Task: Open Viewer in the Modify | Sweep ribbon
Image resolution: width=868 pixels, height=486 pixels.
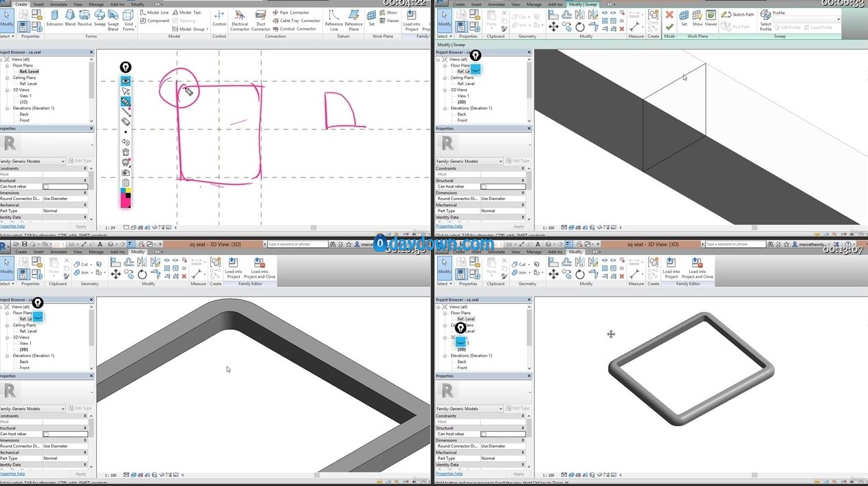Action: [711, 18]
